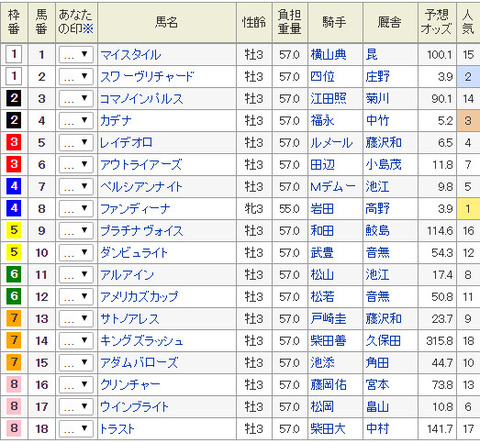Open the mark dropdown for マイスタイル
This screenshot has width=480, height=443.
(x=76, y=54)
